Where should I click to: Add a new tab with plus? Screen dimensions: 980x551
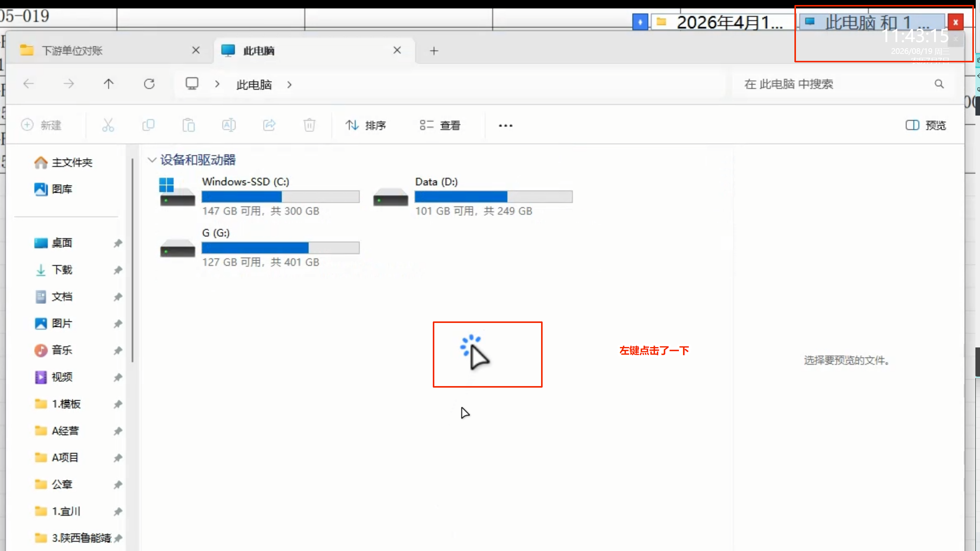coord(434,51)
